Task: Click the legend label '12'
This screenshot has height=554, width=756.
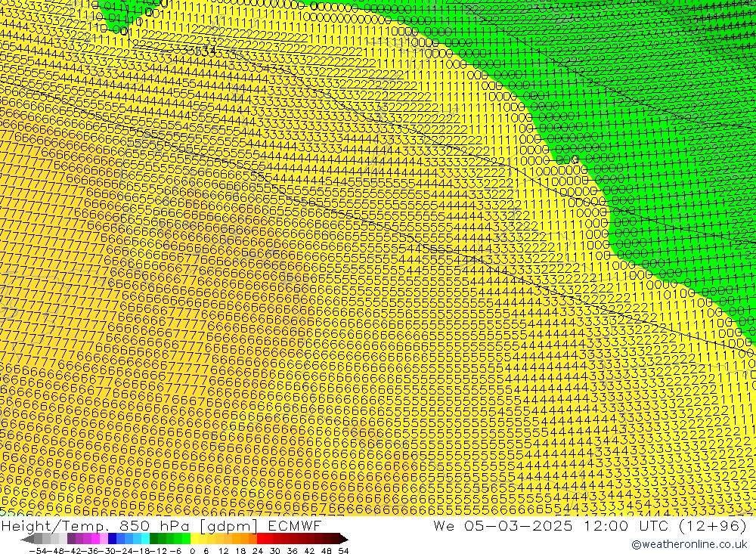Action: pos(223,551)
